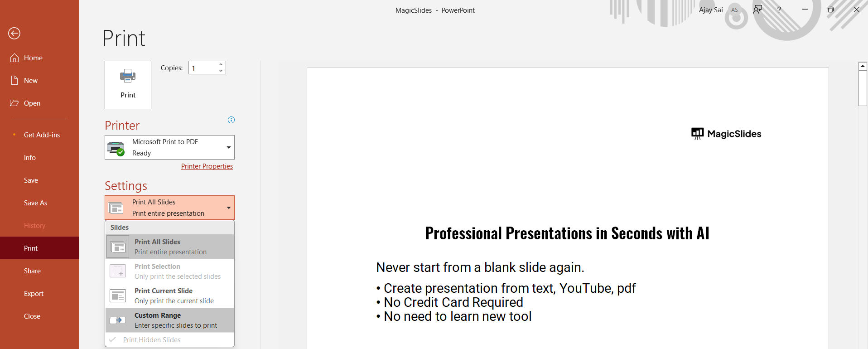
Task: Click the preview vertical scrollbar thumb
Action: pos(863,88)
